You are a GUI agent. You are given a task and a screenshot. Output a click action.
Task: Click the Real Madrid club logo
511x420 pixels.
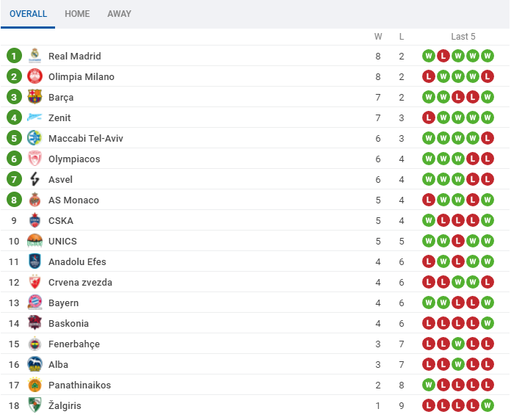[x=35, y=56]
